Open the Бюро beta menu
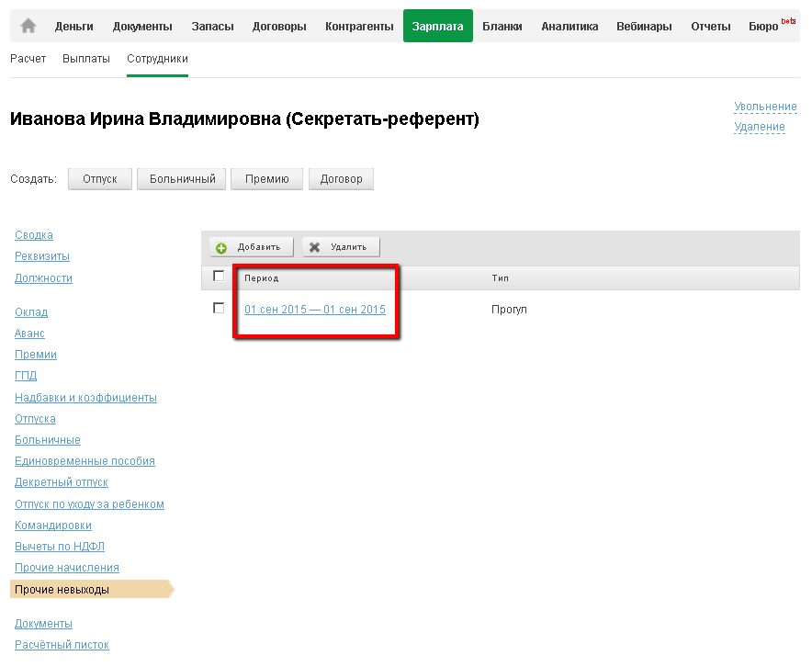812x667 pixels. (x=772, y=25)
